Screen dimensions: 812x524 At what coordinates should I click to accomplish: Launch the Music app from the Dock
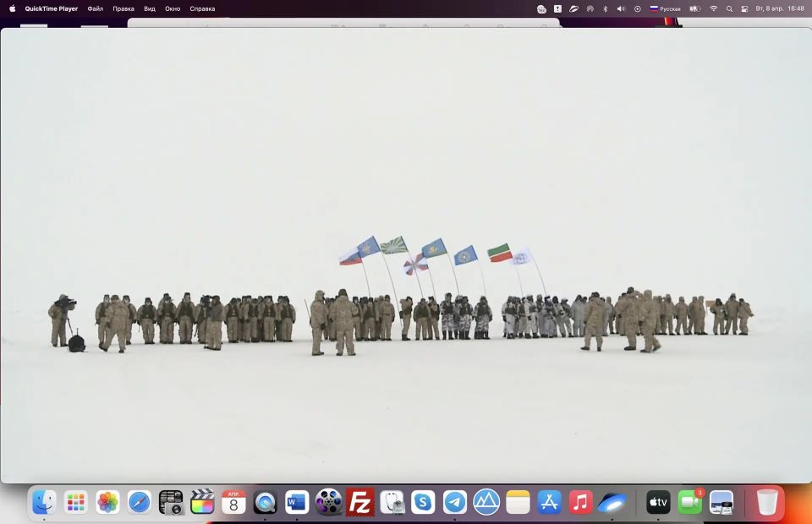[581, 502]
